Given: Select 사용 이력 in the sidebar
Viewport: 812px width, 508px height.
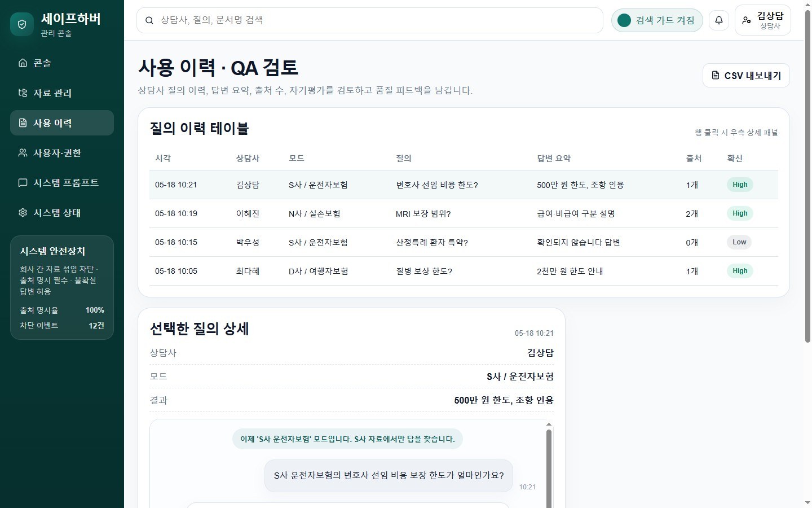Looking at the screenshot, I should [x=62, y=122].
